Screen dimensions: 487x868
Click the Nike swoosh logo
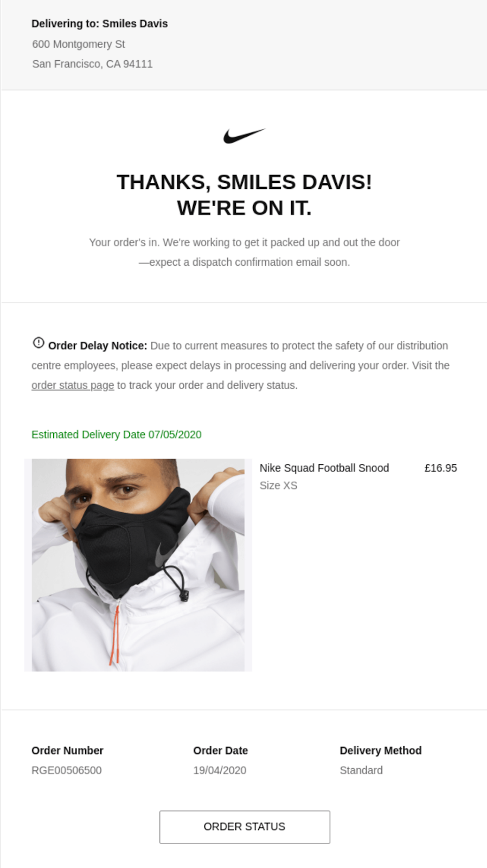244,136
